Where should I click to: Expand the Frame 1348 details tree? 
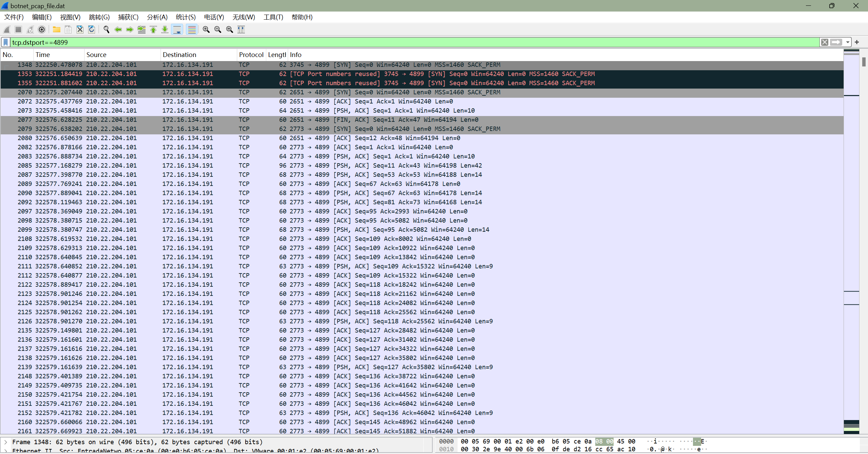pyautogui.click(x=6, y=442)
